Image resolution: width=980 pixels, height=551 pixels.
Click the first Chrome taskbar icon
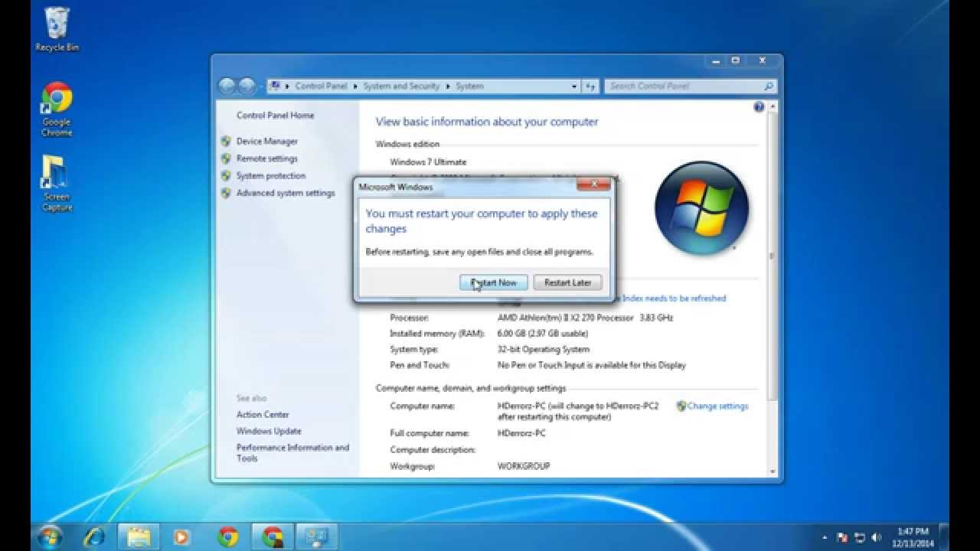(x=227, y=536)
